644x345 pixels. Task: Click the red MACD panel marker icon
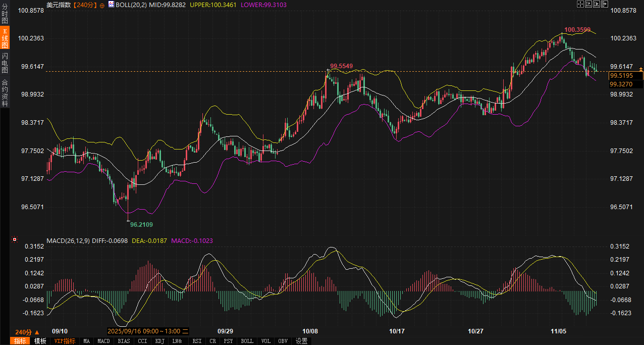click(x=15, y=239)
